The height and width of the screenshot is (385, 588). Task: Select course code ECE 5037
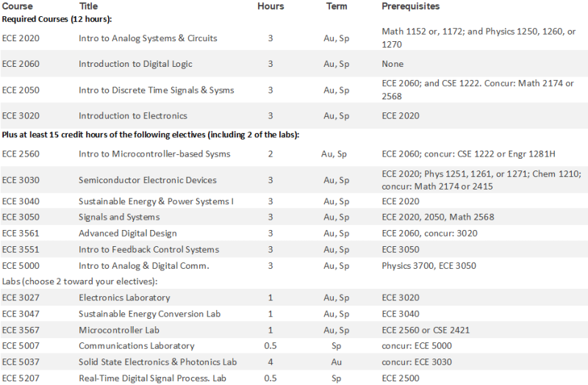coord(21,362)
